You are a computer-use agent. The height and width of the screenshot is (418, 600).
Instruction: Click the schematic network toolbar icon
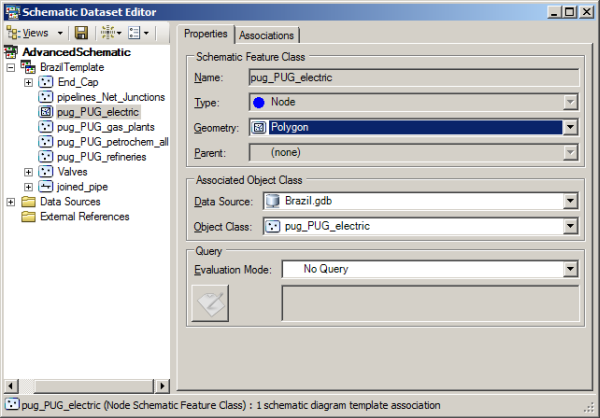109,33
